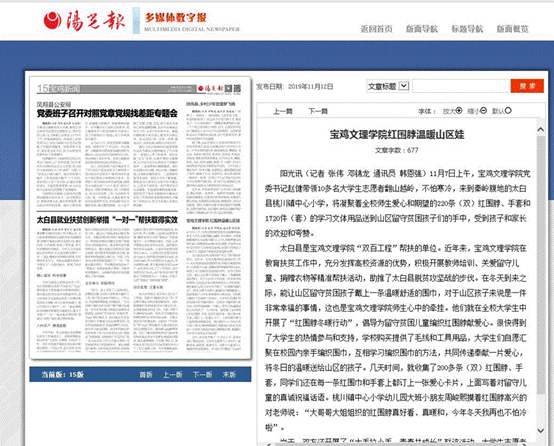Expand the 文章标题 search type dropdown
This screenshot has height=446, width=554.
tap(388, 86)
